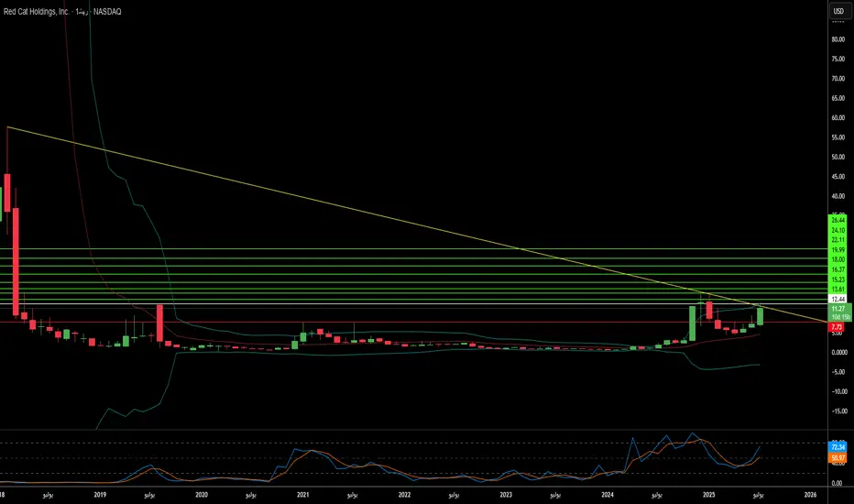
Task: Click the 2026 label on the time axis
Action: [x=810, y=494]
